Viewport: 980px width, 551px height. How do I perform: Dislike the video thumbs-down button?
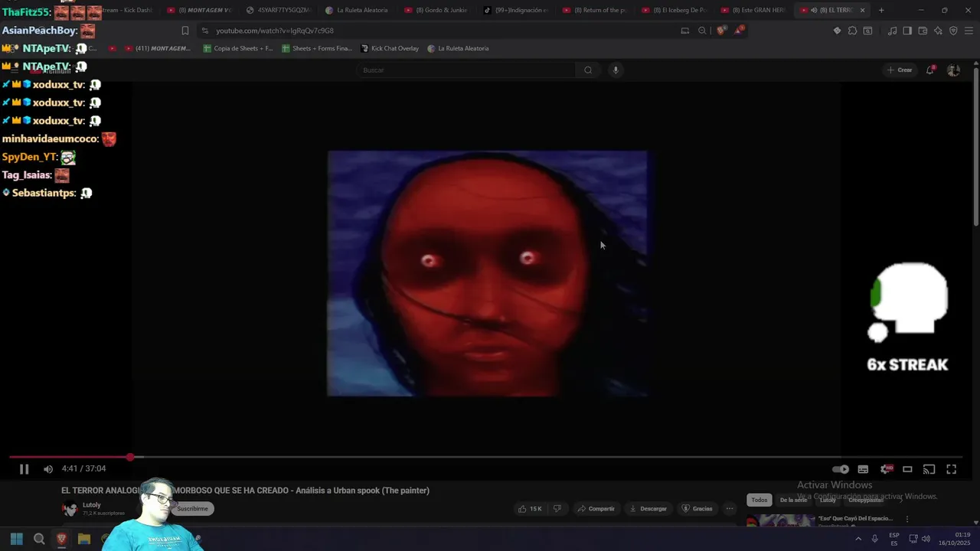(557, 509)
